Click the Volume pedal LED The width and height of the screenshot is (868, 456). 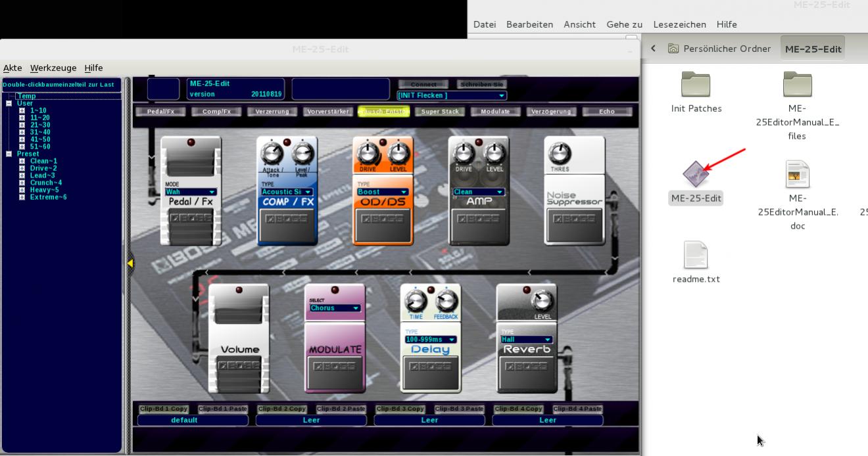point(239,290)
